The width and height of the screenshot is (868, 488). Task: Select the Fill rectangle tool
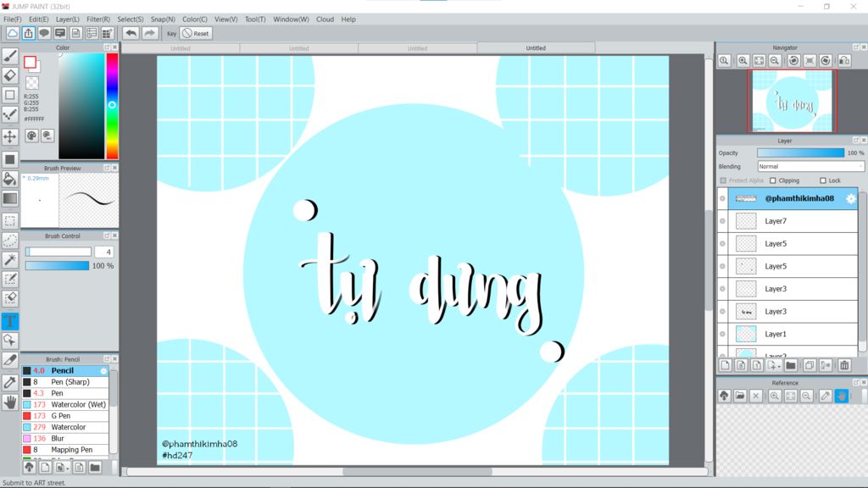pyautogui.click(x=10, y=159)
